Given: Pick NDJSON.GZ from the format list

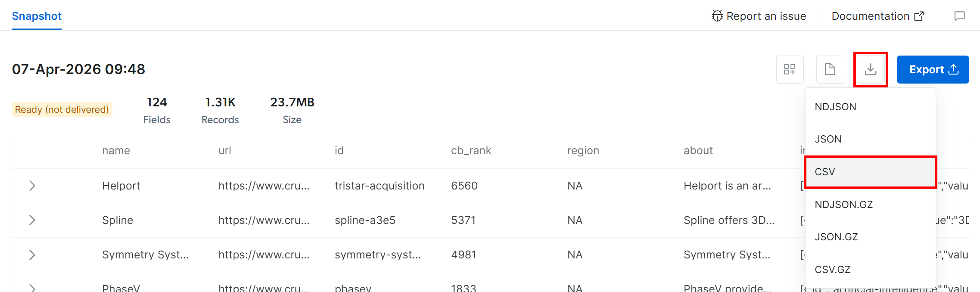Looking at the screenshot, I should pos(843,205).
